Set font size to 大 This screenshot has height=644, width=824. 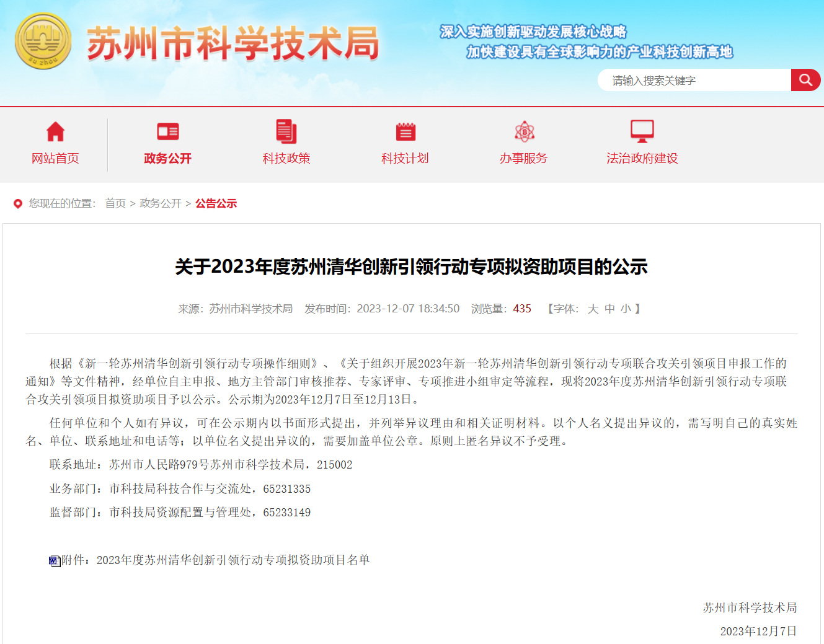tap(593, 309)
